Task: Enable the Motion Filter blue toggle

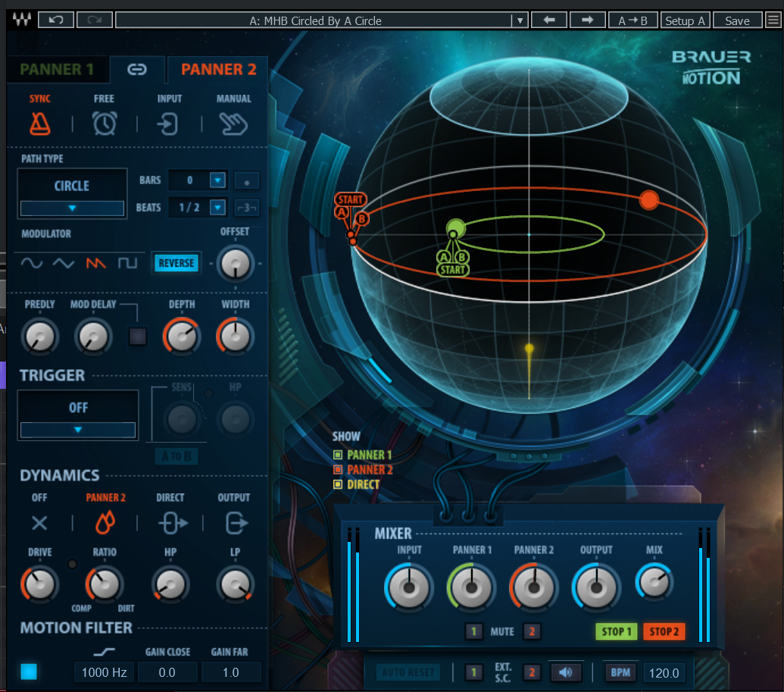Action: tap(29, 672)
